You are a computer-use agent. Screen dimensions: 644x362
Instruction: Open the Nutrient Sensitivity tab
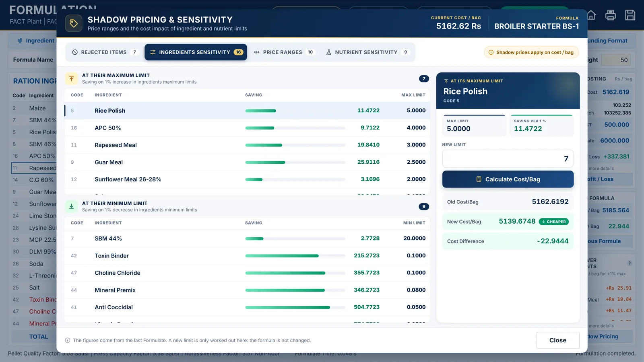pyautogui.click(x=368, y=52)
